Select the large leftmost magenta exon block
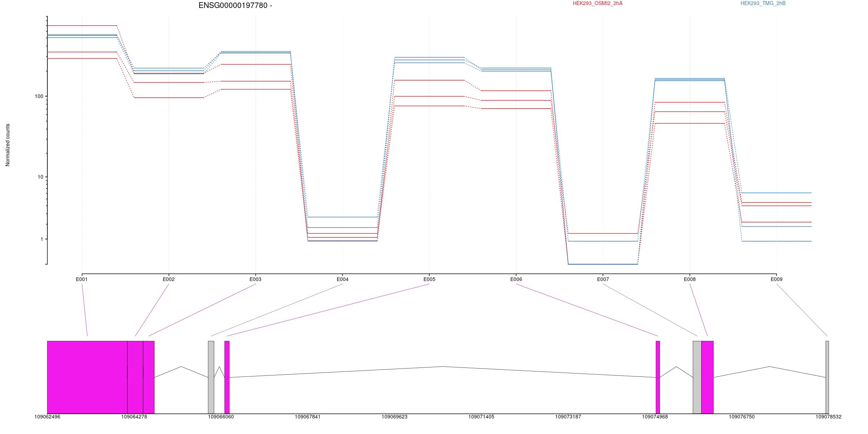The height and width of the screenshot is (434, 868). point(87,377)
